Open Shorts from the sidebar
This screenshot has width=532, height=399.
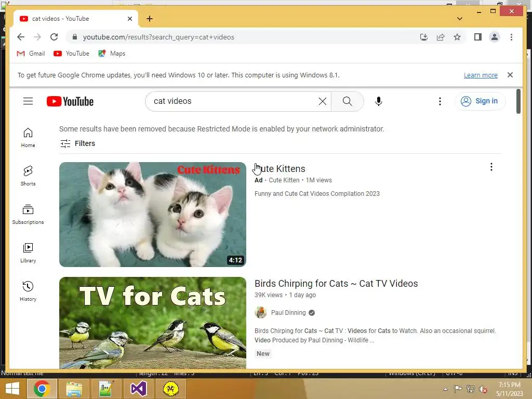[x=28, y=176]
